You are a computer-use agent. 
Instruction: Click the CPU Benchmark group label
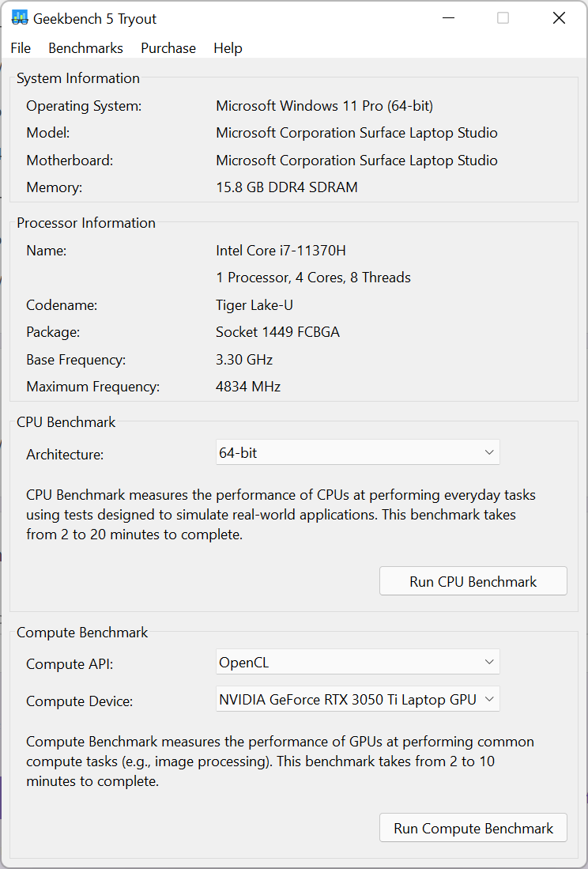[66, 422]
